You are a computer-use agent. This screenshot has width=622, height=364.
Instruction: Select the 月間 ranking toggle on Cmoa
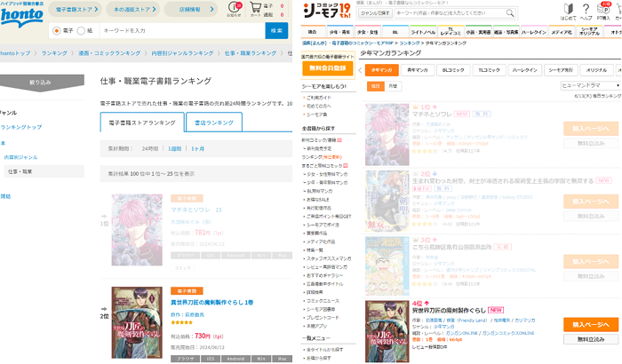(393, 86)
